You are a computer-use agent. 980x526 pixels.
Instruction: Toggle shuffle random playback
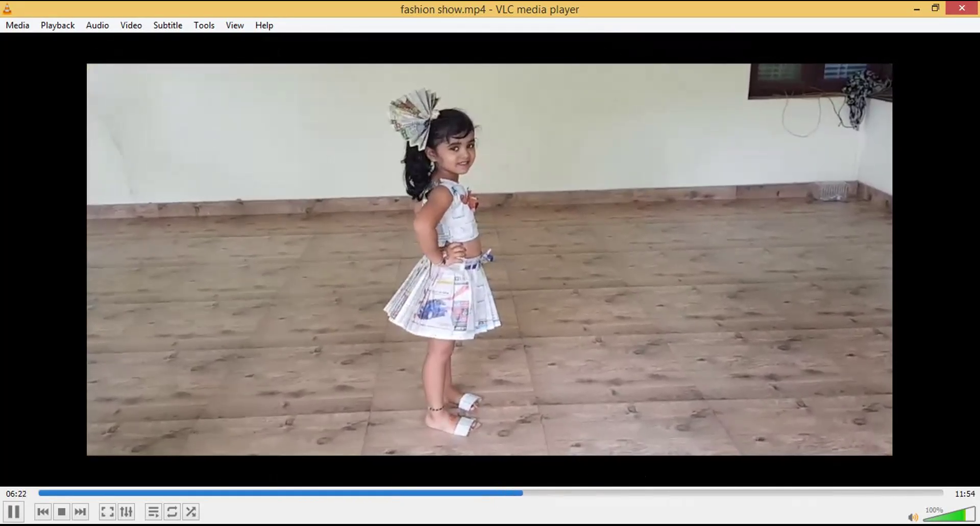click(191, 512)
